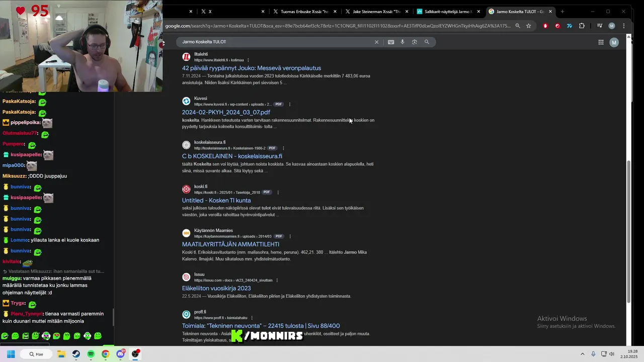
Task: Close the Jarmo Koskelta TULOT tab
Action: [550, 11]
